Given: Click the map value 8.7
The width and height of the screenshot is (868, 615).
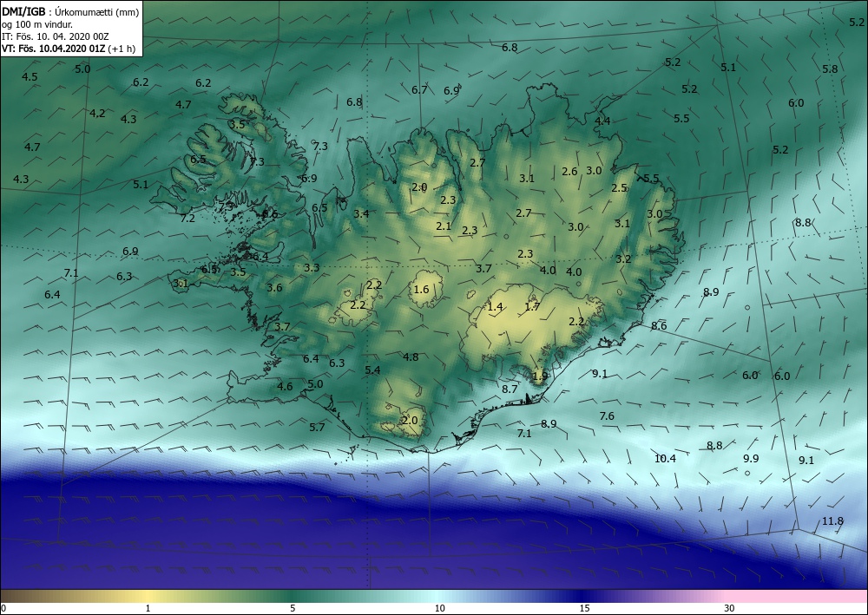Looking at the screenshot, I should (x=510, y=389).
